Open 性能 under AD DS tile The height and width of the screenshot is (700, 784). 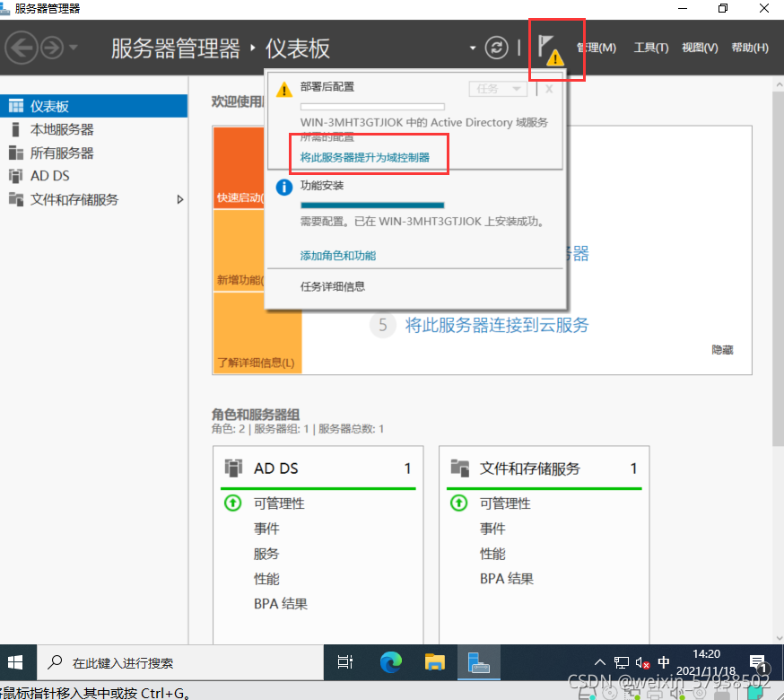[x=266, y=579]
